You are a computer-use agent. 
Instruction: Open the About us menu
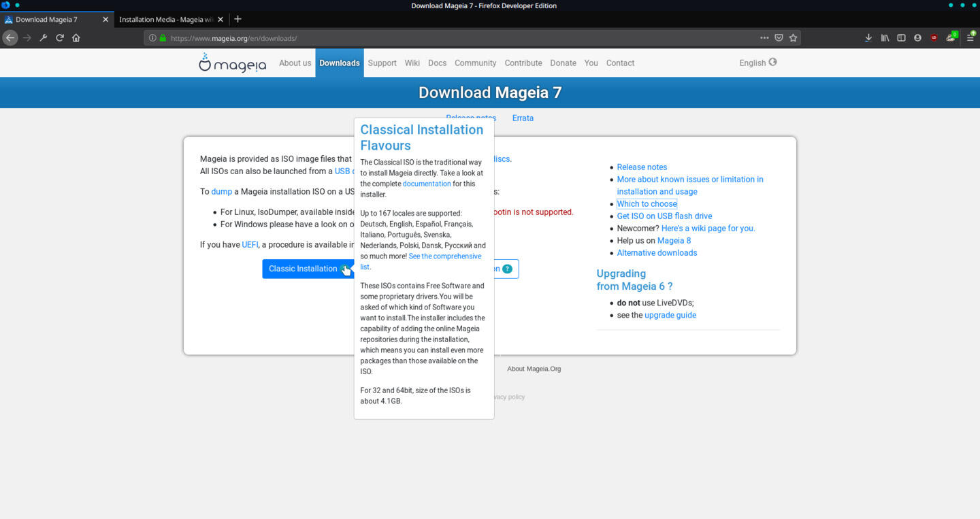click(295, 63)
